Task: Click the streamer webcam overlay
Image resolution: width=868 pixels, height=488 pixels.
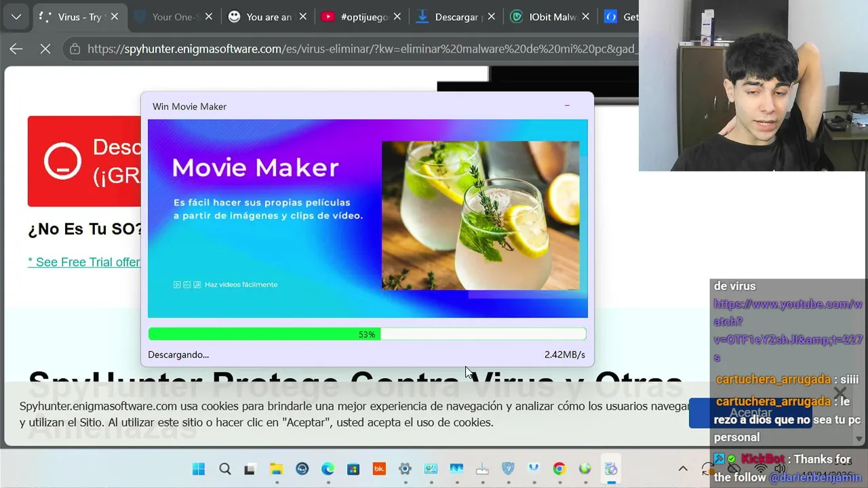Action: tap(753, 85)
